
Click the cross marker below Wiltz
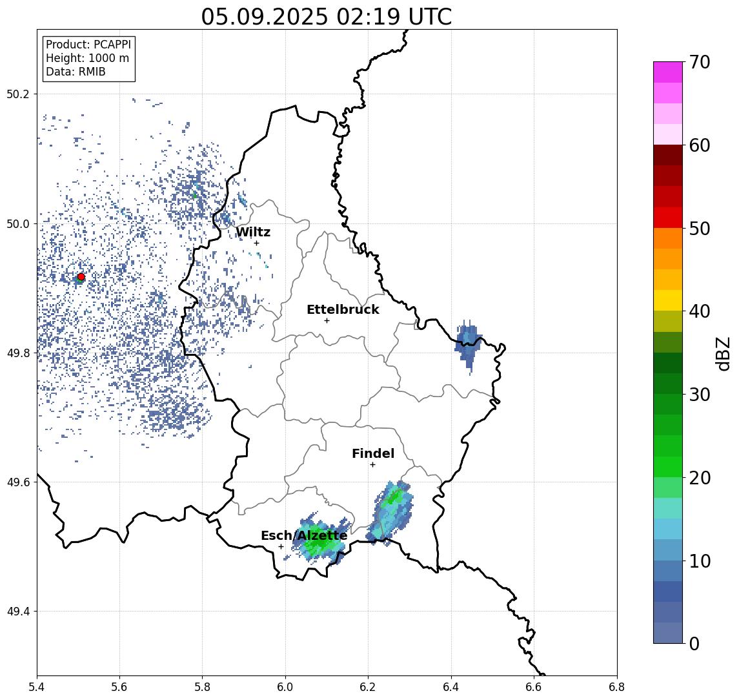pyautogui.click(x=256, y=243)
